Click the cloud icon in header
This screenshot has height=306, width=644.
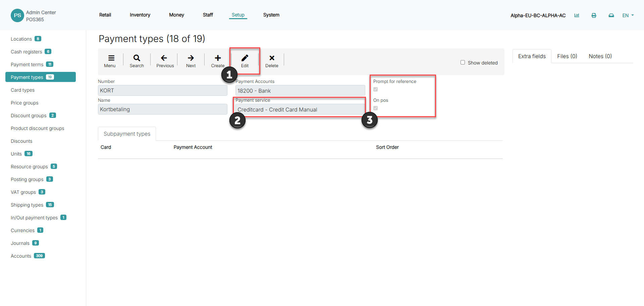pos(611,15)
